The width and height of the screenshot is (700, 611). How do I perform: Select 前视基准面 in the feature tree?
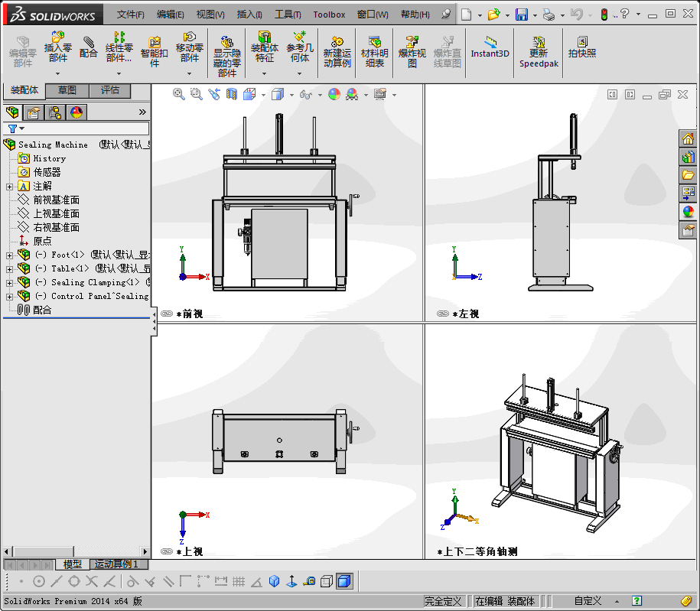(56, 200)
